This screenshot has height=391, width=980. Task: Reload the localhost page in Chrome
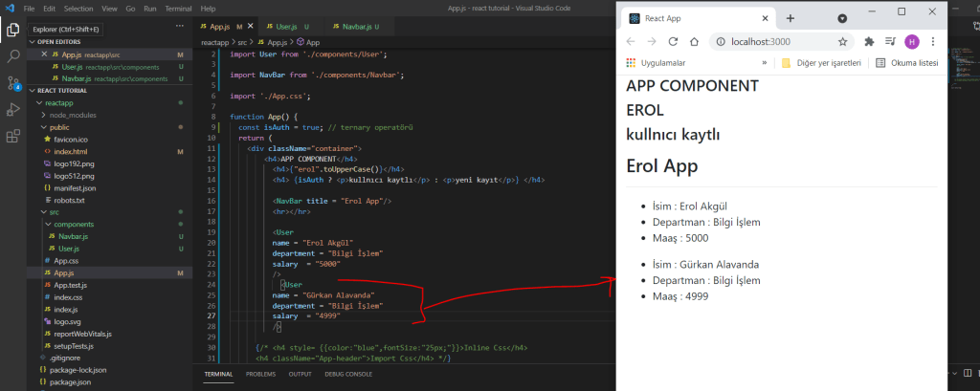click(673, 42)
